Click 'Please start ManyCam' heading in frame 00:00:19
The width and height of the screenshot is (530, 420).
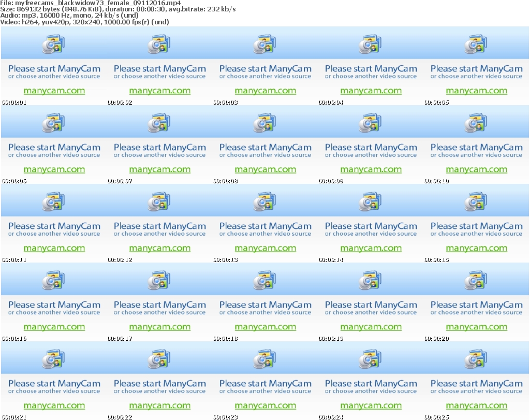pos(371,305)
